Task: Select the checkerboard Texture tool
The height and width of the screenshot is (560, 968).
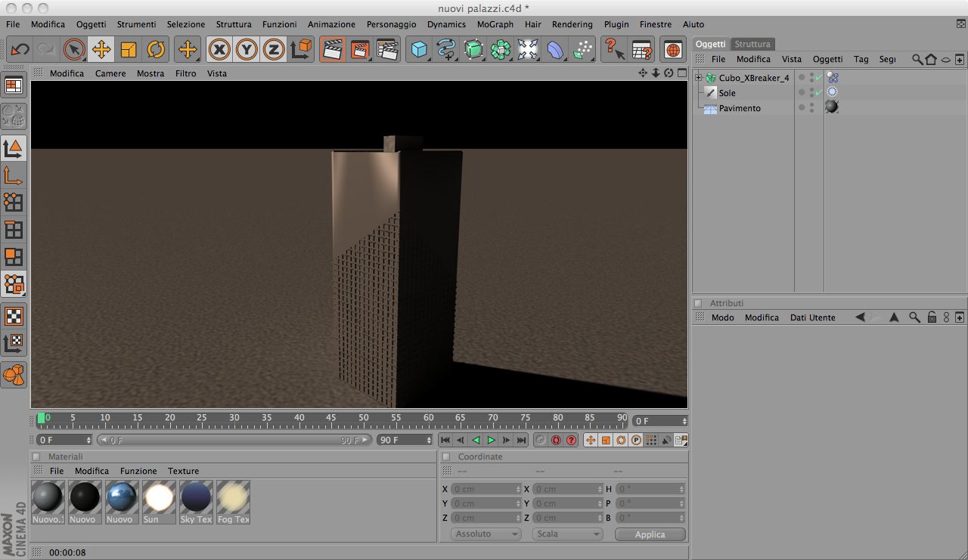Action: (x=14, y=316)
